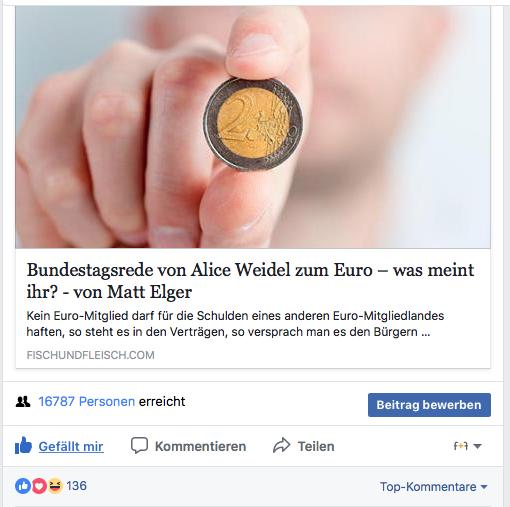Click the red heart reaction icon

39,486
